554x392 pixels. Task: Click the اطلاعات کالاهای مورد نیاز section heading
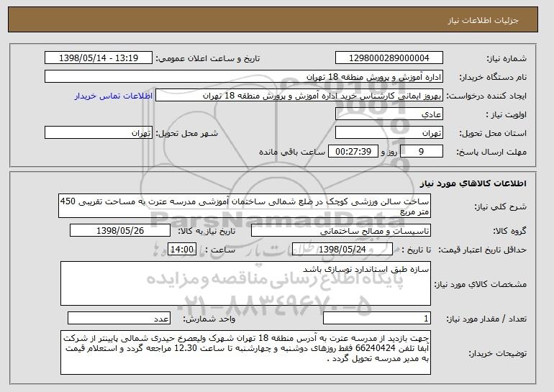473,183
